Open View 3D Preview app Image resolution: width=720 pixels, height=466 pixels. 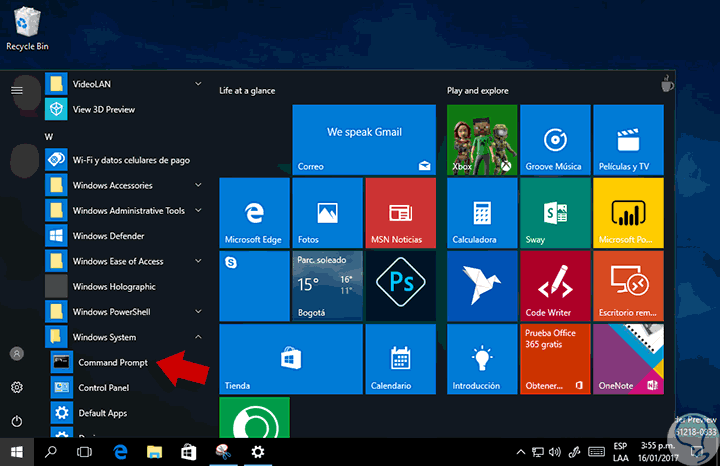click(125, 109)
